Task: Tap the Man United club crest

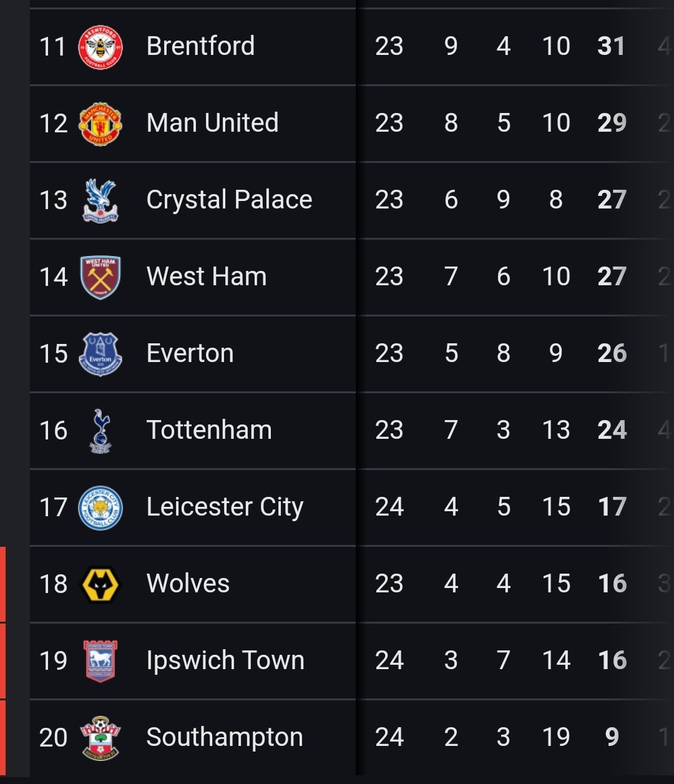Action: 100,124
